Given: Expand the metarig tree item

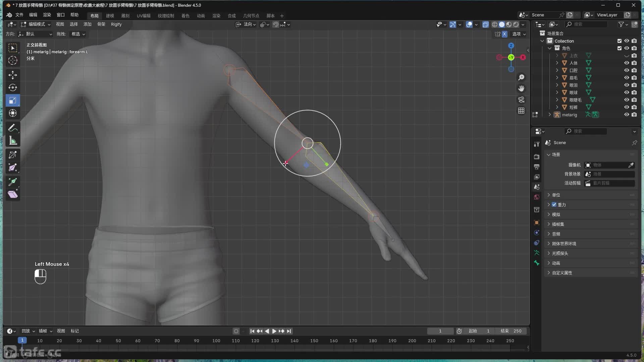Looking at the screenshot, I should 549,115.
